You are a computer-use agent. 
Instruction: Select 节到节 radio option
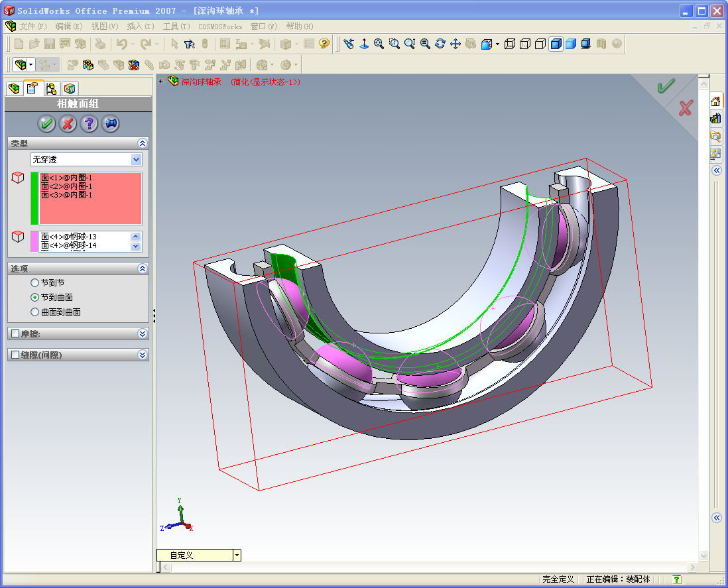(x=35, y=282)
